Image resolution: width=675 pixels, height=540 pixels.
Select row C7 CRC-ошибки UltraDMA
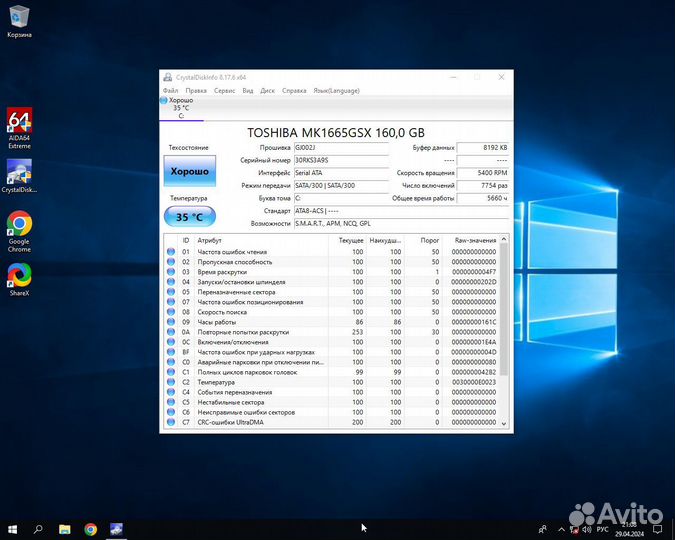331,422
